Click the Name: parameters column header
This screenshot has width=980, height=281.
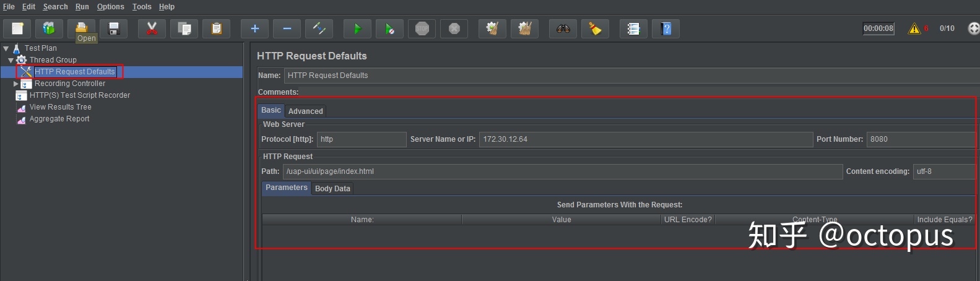[362, 220]
